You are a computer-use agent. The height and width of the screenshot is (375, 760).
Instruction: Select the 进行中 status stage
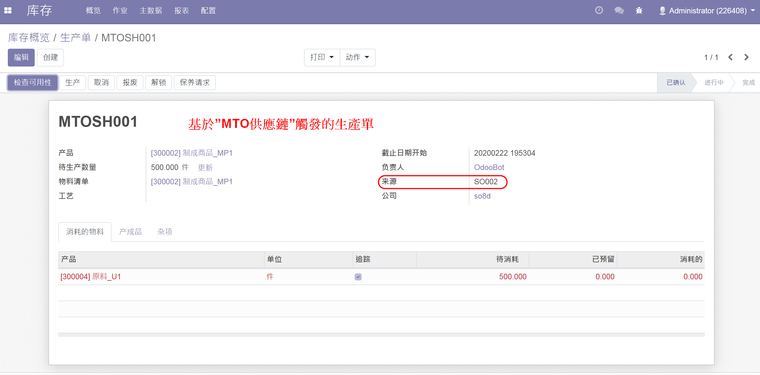[714, 83]
